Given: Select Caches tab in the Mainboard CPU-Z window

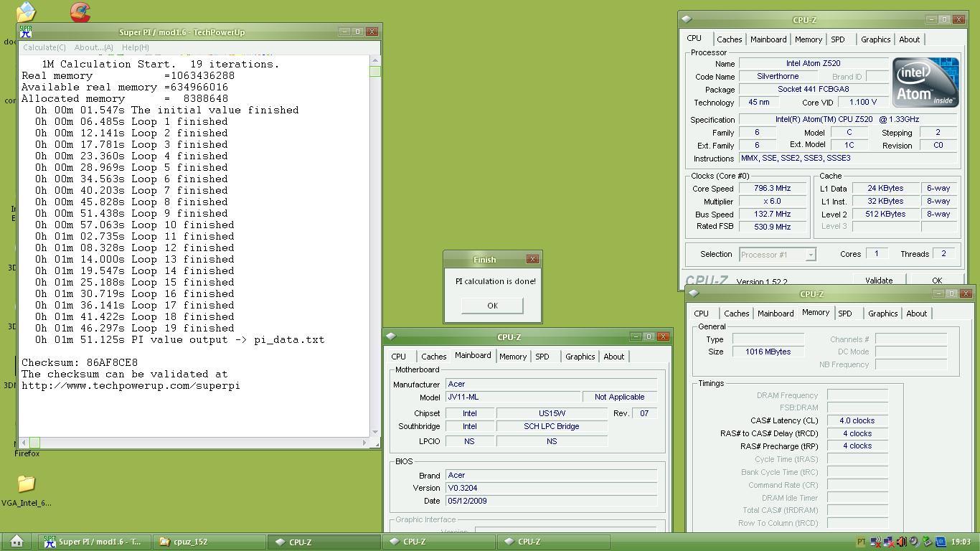Looking at the screenshot, I should 433,357.
